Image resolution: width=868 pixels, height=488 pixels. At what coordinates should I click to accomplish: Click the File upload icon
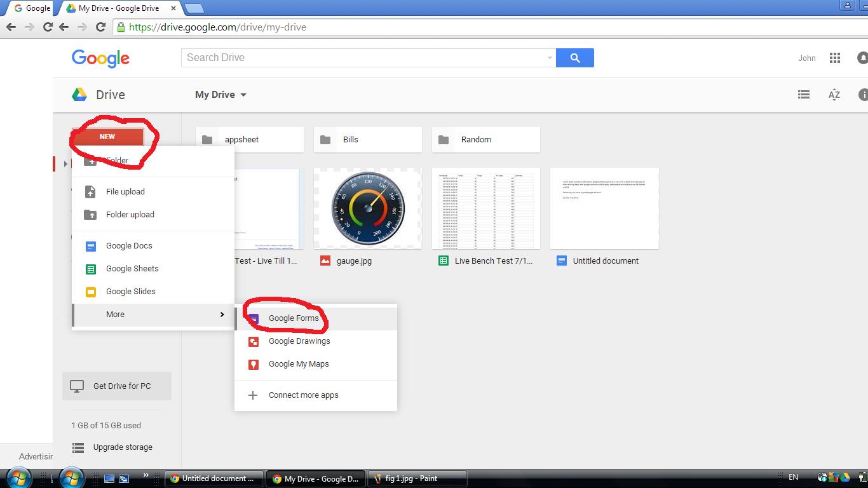point(90,192)
